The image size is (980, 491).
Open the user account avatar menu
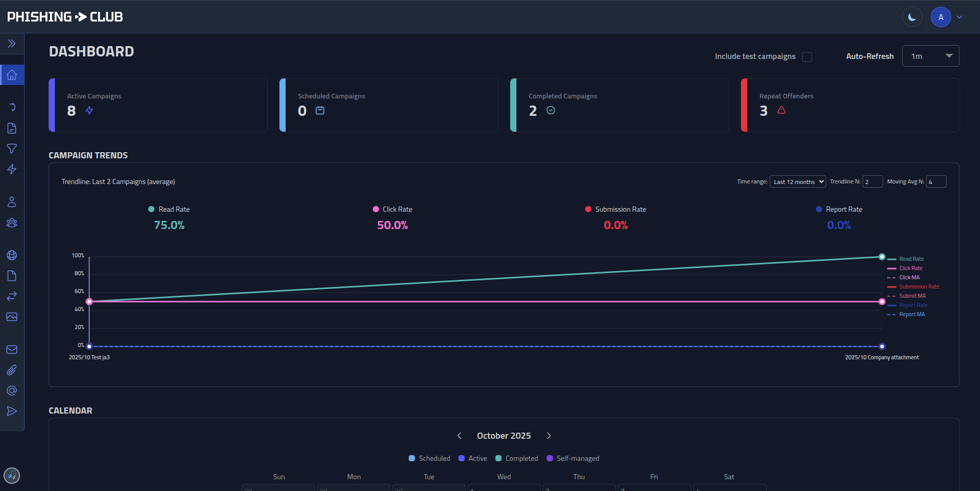(x=941, y=16)
